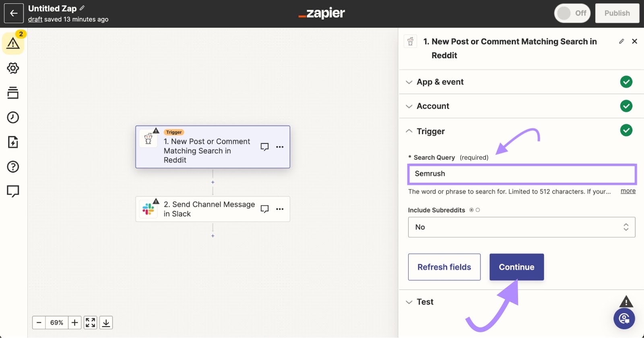Expand the App & event section
Image resolution: width=644 pixels, height=338 pixels.
pyautogui.click(x=440, y=82)
